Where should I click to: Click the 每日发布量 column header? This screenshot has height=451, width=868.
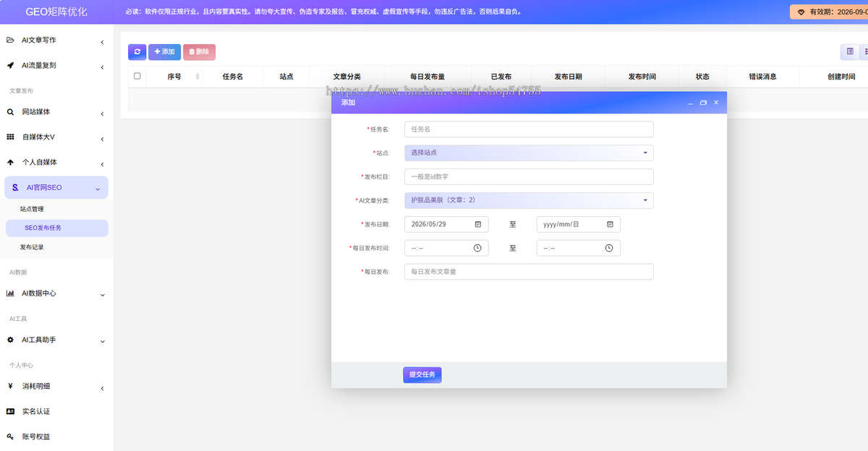(x=427, y=77)
